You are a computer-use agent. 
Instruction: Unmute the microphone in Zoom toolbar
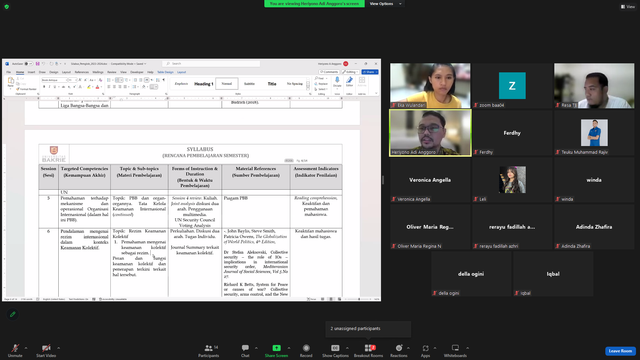tap(15, 350)
